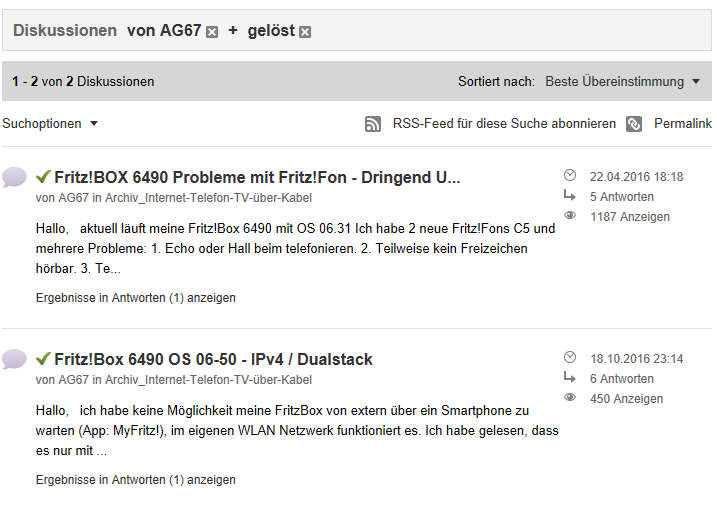
Task: Click eye icon beside '1187 Anzeigen'
Action: pyautogui.click(x=570, y=215)
